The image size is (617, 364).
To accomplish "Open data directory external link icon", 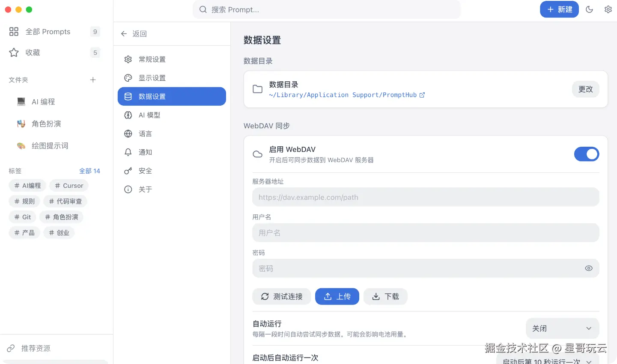I will point(422,95).
